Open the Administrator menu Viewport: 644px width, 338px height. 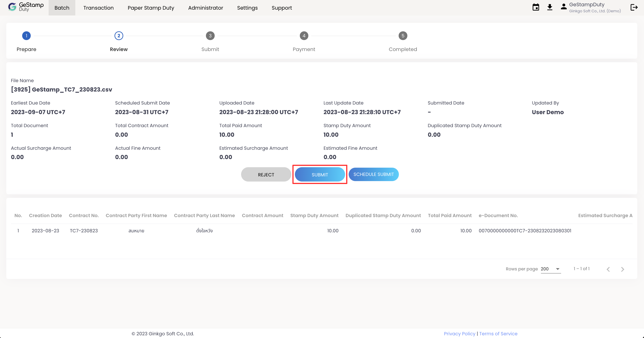coord(205,8)
